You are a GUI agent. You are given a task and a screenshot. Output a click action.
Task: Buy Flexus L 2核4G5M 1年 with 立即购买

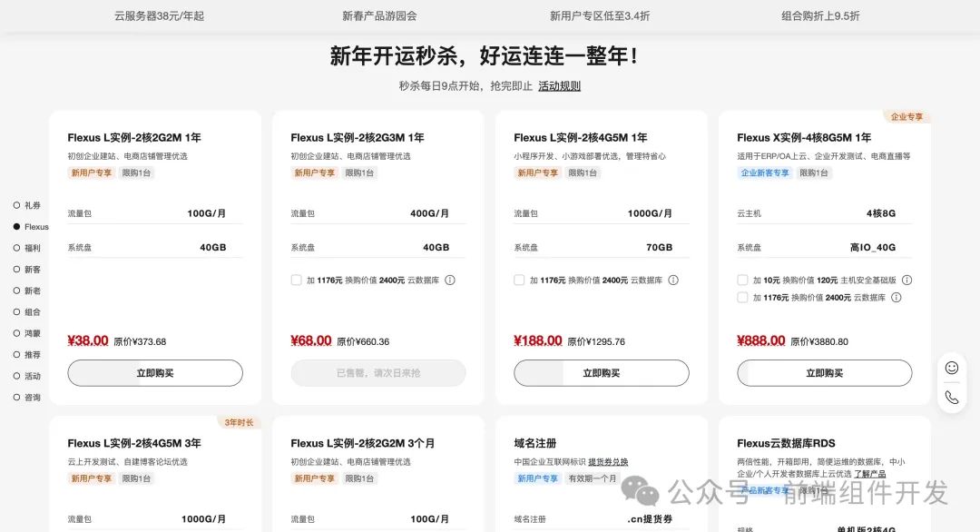tap(602, 372)
